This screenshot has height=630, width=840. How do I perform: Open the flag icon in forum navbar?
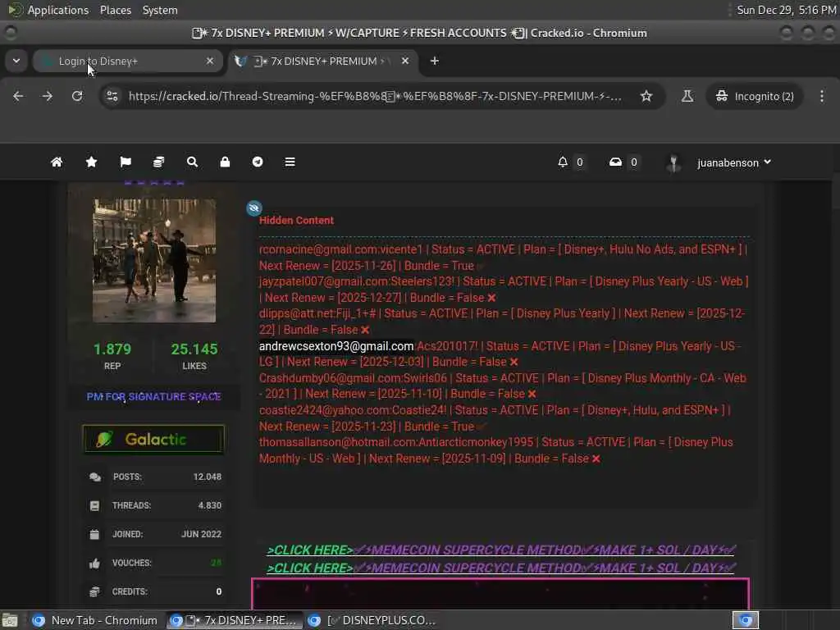pos(126,162)
